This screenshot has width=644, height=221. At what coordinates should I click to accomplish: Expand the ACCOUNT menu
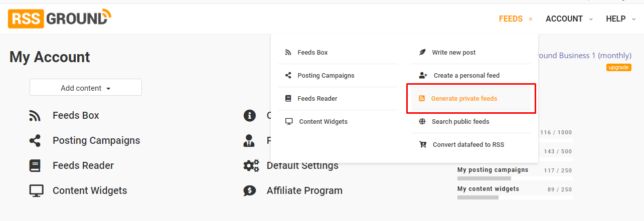point(569,19)
